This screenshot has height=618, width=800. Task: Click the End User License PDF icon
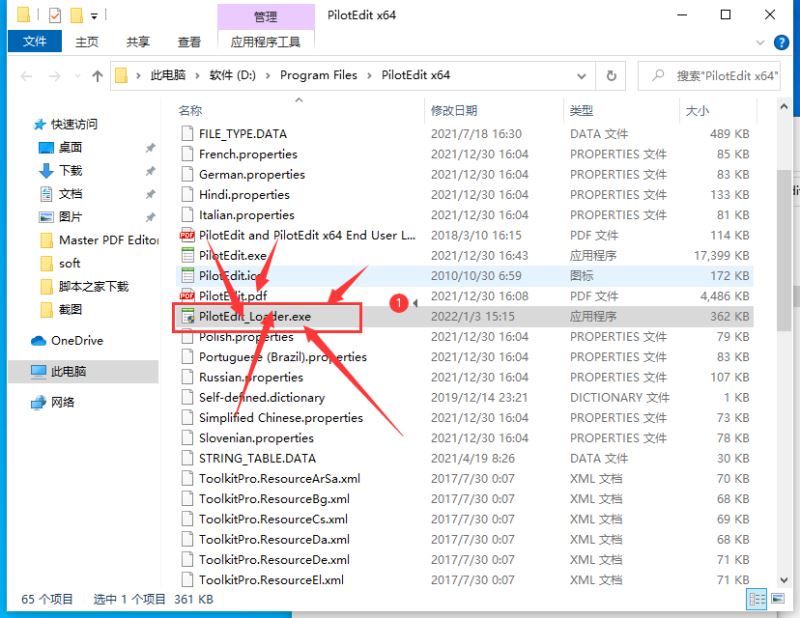tap(187, 235)
